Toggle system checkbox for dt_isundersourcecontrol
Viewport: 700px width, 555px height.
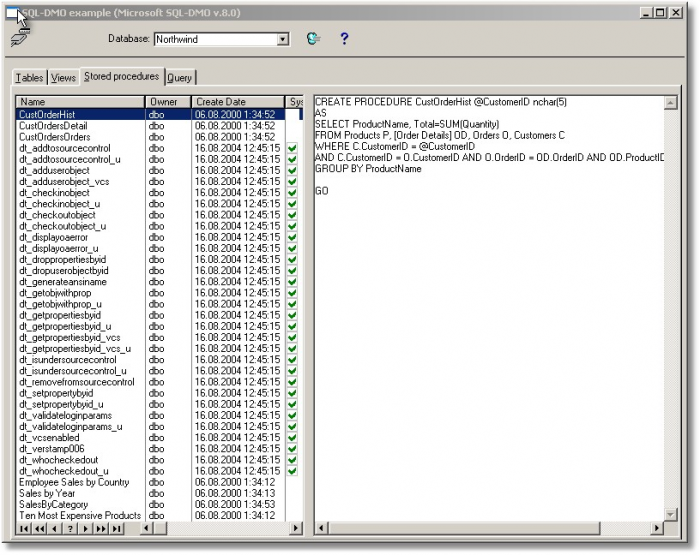pyautogui.click(x=292, y=360)
